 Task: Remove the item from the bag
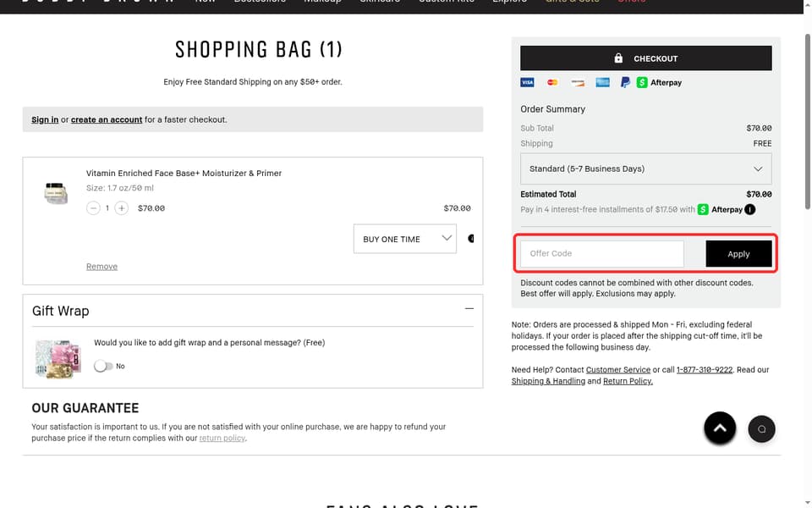coord(102,267)
